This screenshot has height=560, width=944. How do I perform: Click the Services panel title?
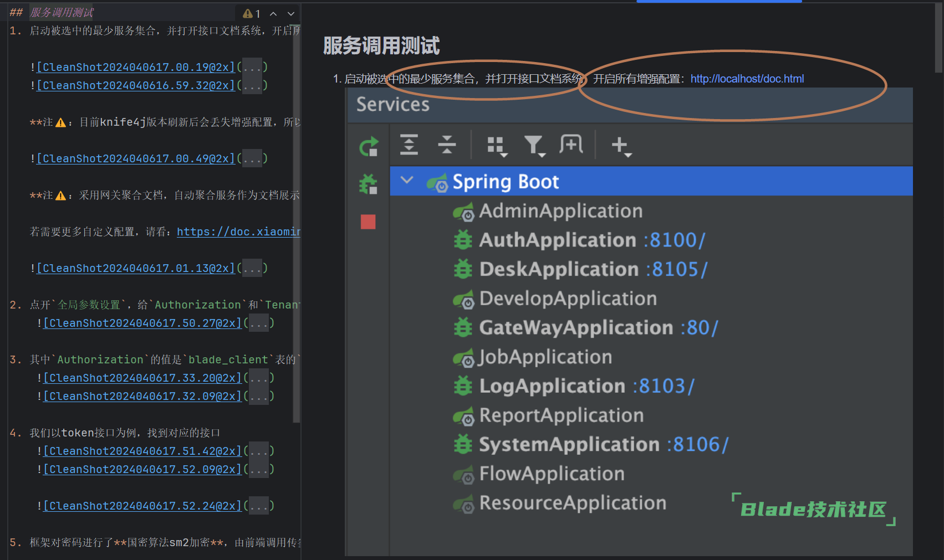(392, 105)
